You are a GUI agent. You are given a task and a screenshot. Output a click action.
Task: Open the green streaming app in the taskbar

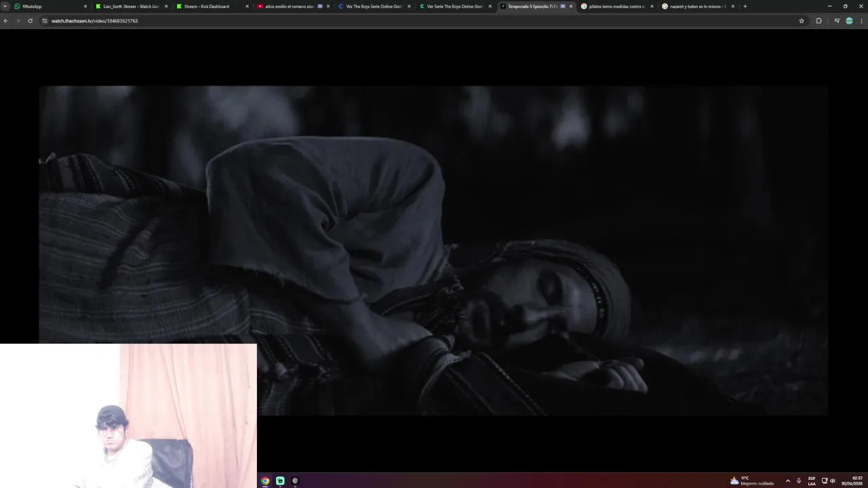point(280,481)
